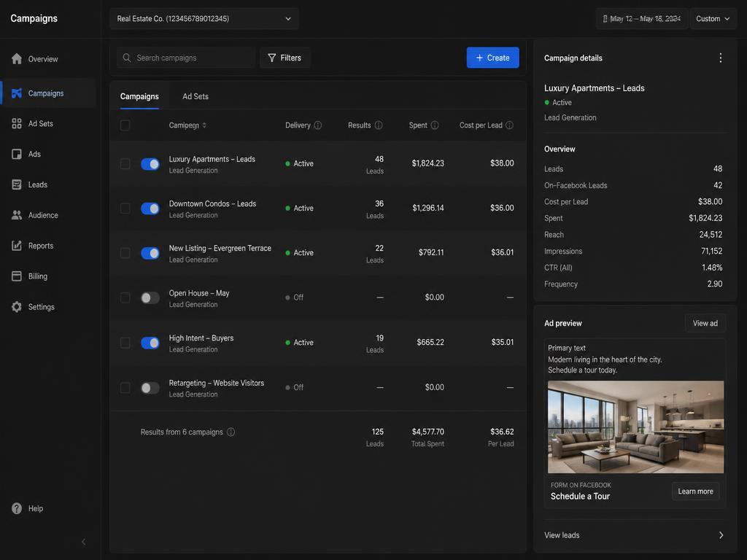Toggle the High Intent – Buyers switch
Image resolution: width=747 pixels, height=560 pixels.
click(x=150, y=343)
